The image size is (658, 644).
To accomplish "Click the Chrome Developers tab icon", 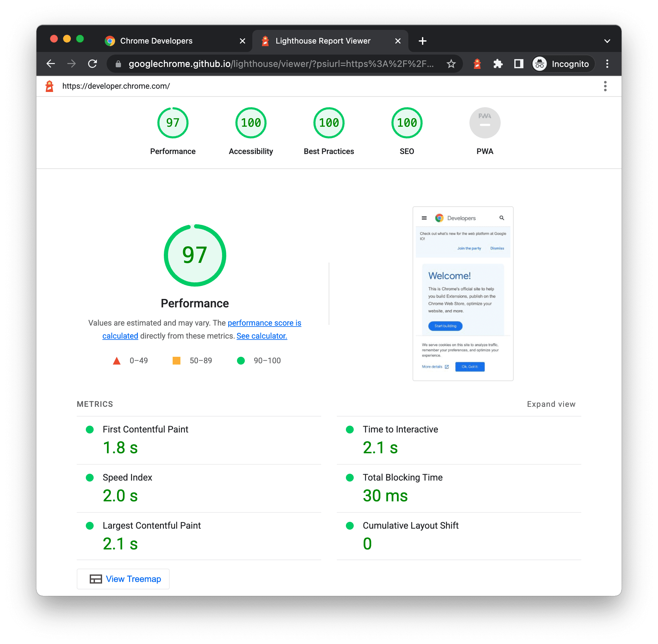I will point(109,40).
